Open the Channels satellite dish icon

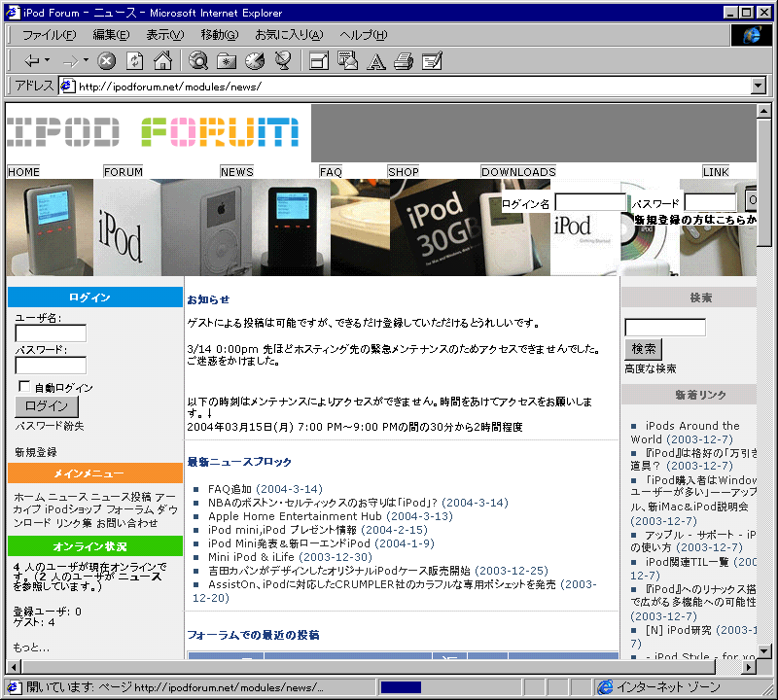click(283, 60)
